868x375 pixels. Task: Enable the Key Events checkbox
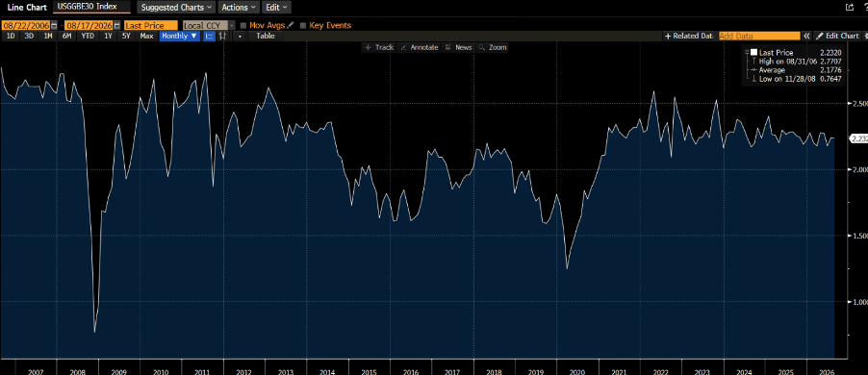pos(303,25)
